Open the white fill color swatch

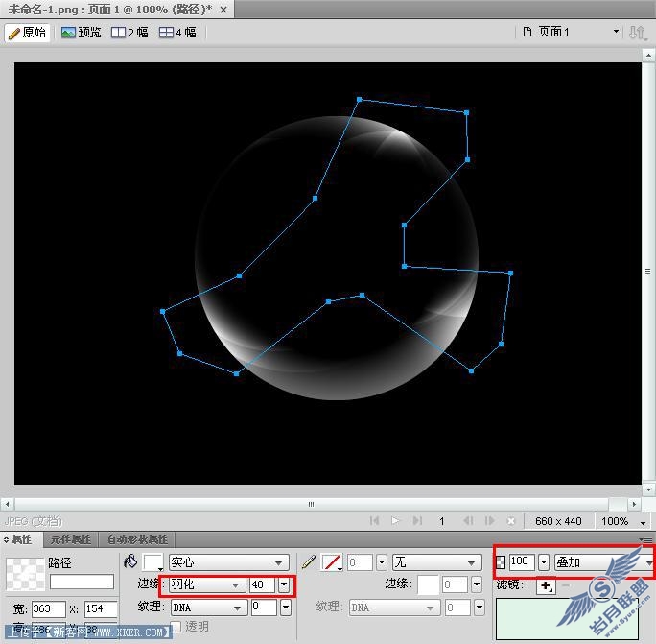coord(152,561)
